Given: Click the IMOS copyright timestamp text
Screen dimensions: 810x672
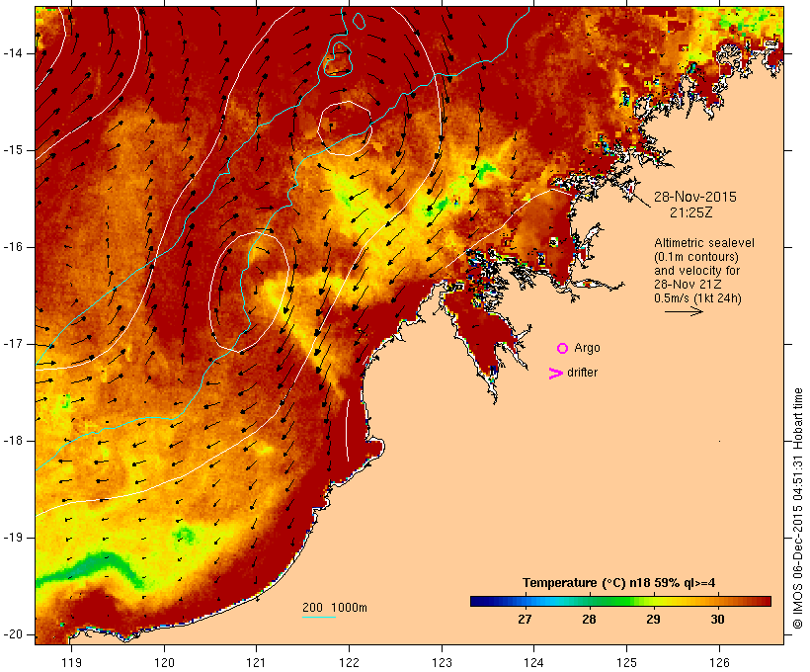Looking at the screenshot, I should point(797,509).
